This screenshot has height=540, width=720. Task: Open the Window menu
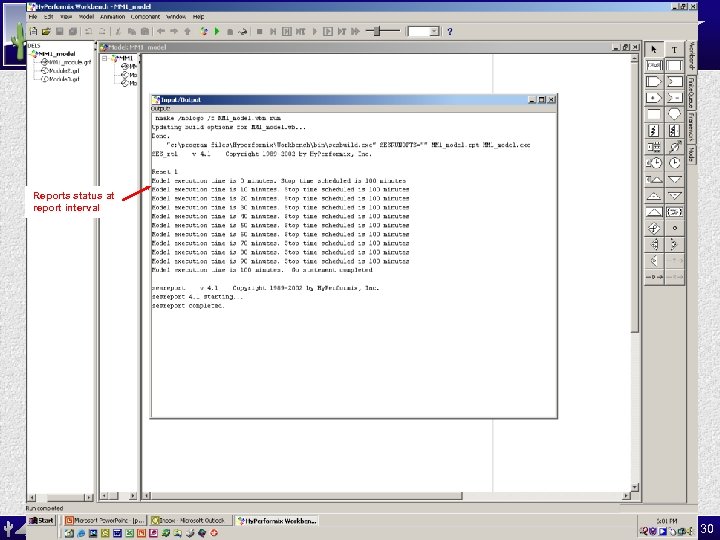pos(176,17)
